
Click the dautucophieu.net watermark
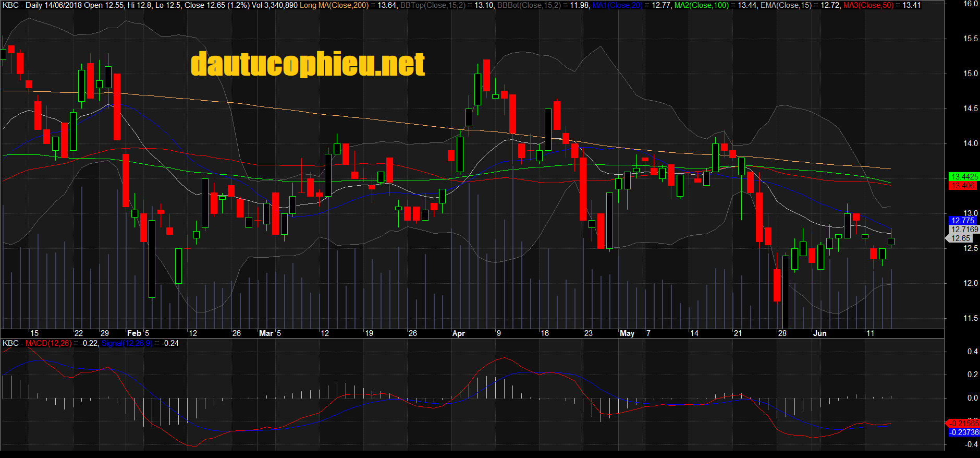(x=308, y=65)
